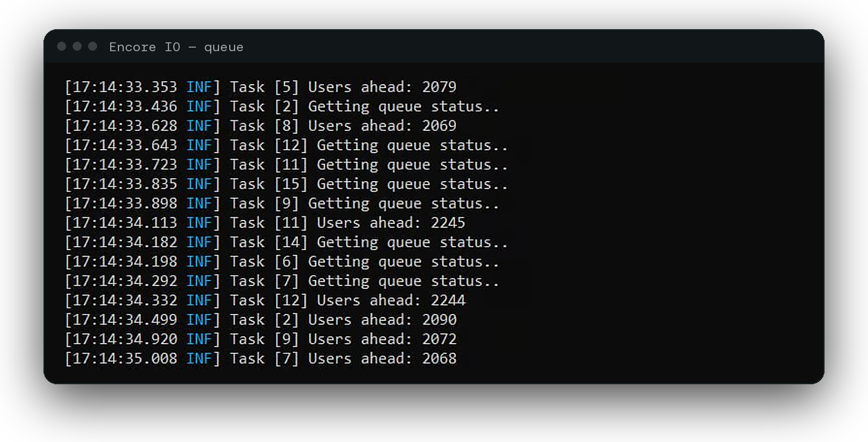The width and height of the screenshot is (868, 442).
Task: Click the Task [14] Getting queue status line
Action: point(286,242)
